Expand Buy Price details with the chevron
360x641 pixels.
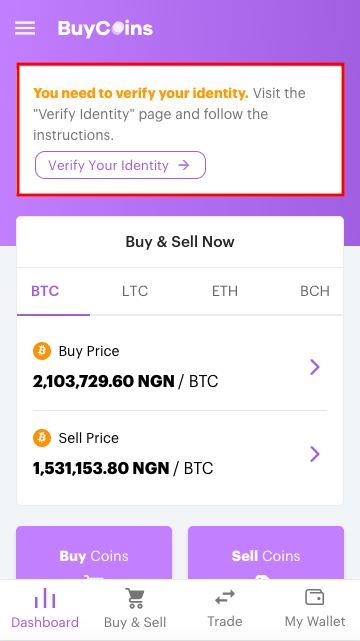315,367
